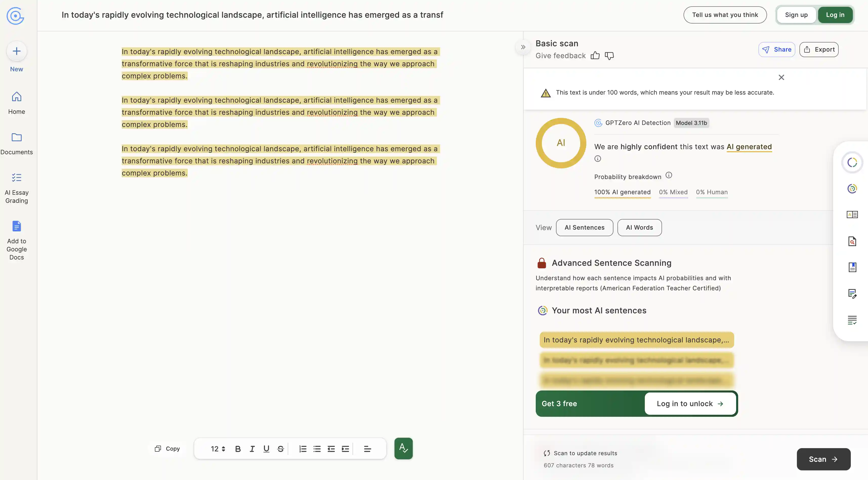This screenshot has height=480, width=868.
Task: Click Tell us what you think
Action: pos(725,15)
